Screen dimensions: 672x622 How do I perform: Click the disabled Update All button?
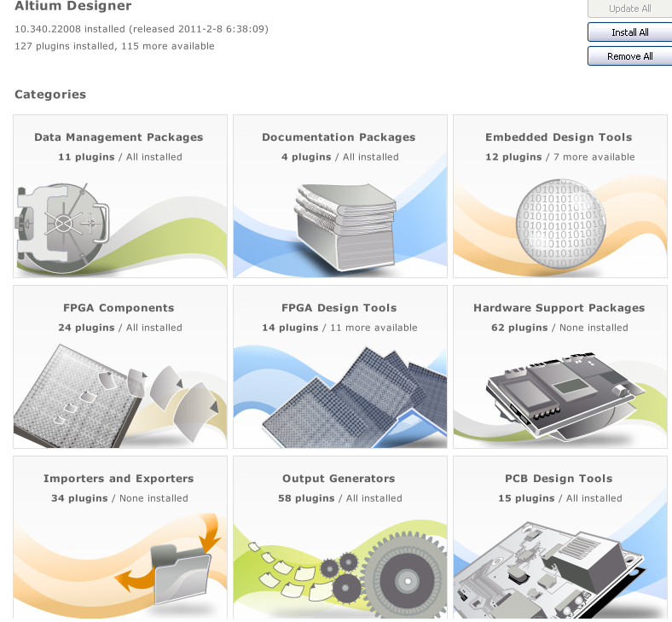pyautogui.click(x=629, y=9)
